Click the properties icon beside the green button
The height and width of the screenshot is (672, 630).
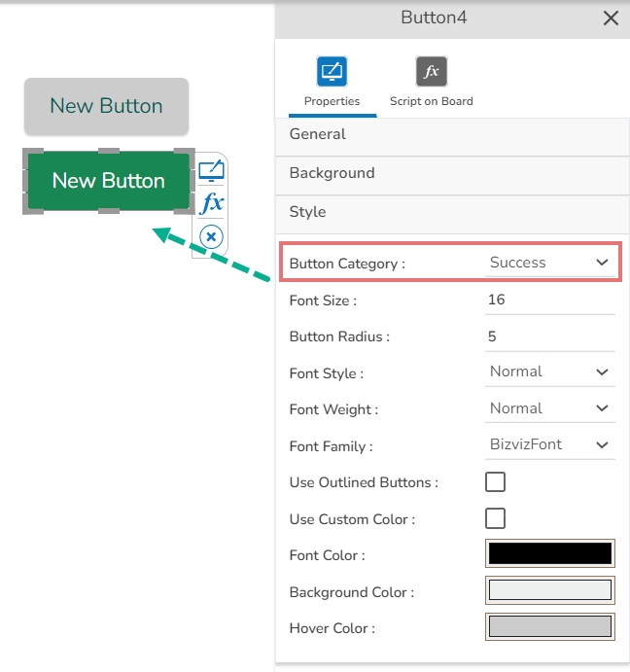[x=211, y=172]
